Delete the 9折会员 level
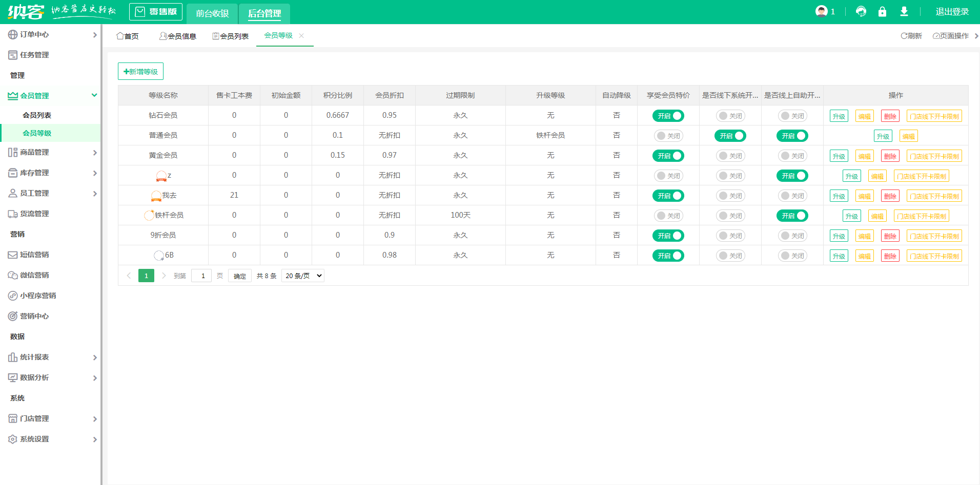This screenshot has width=980, height=485. [x=890, y=236]
